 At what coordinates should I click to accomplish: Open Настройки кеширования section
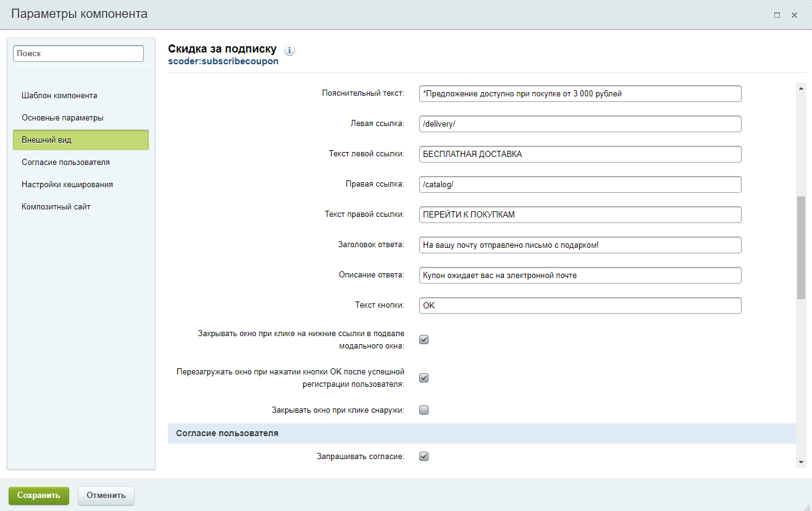(67, 184)
